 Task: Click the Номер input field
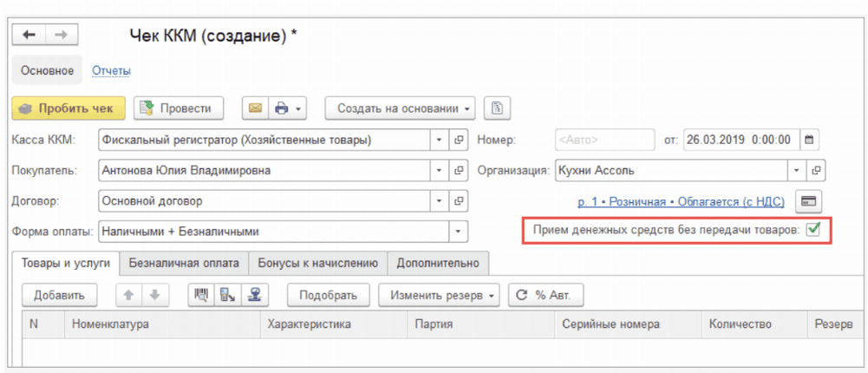[x=604, y=140]
